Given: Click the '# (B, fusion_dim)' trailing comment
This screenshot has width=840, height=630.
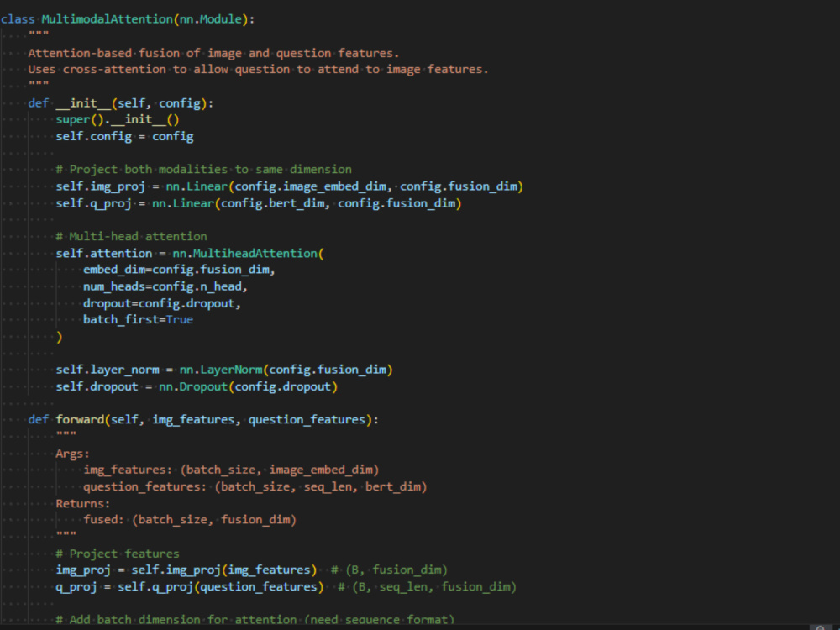Looking at the screenshot, I should 389,570.
